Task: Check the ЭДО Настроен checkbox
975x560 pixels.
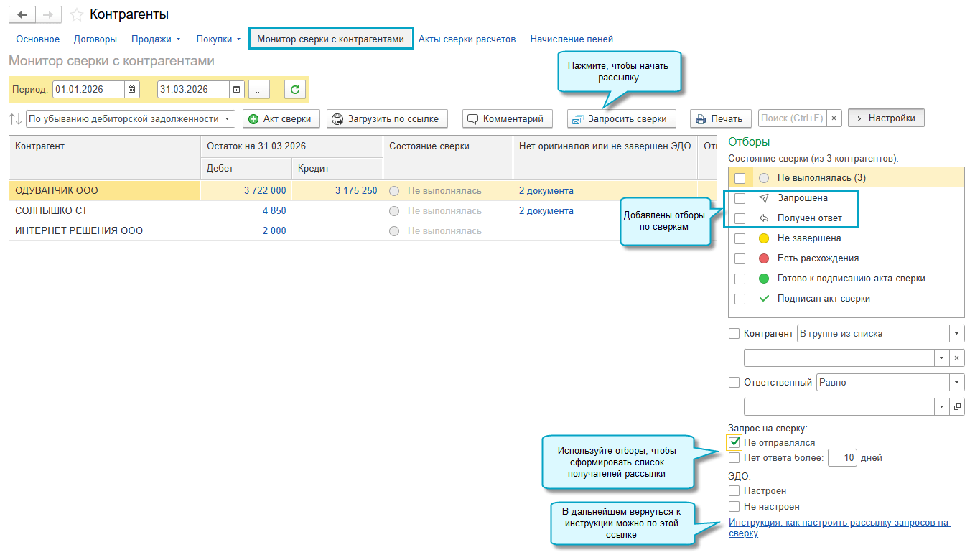Action: tap(734, 491)
